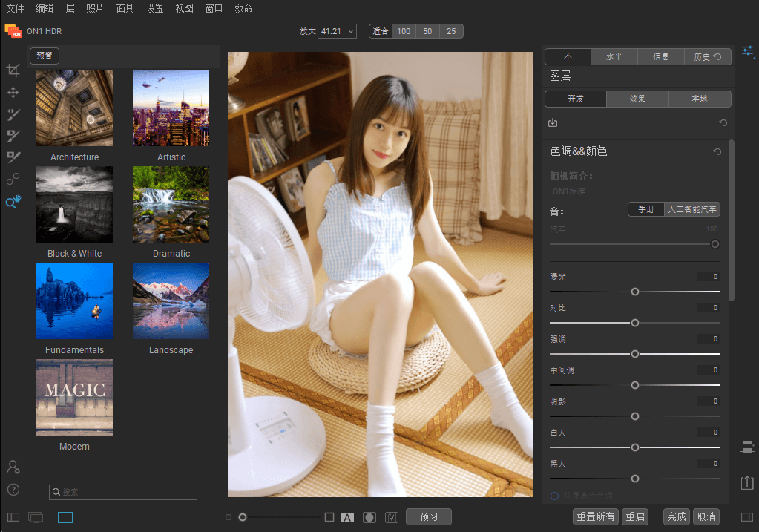Open the 编辑 menu
Screen dimensions: 759x532
click(x=45, y=8)
